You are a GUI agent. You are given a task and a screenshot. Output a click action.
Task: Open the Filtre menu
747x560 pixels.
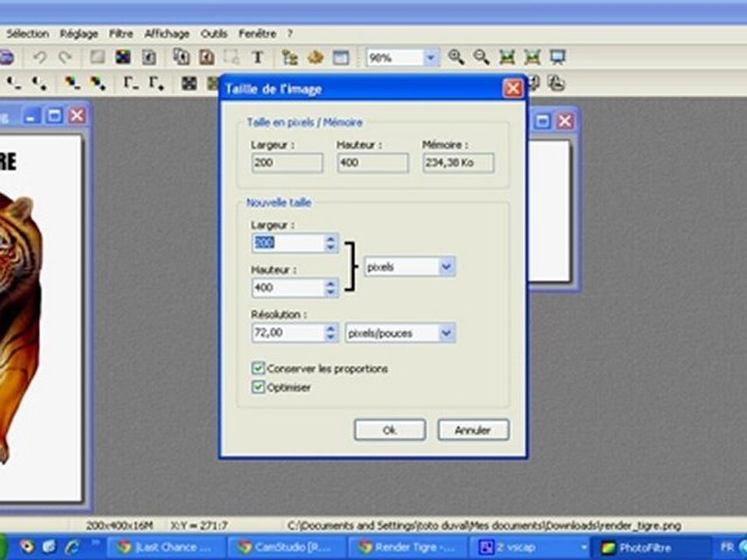[121, 33]
